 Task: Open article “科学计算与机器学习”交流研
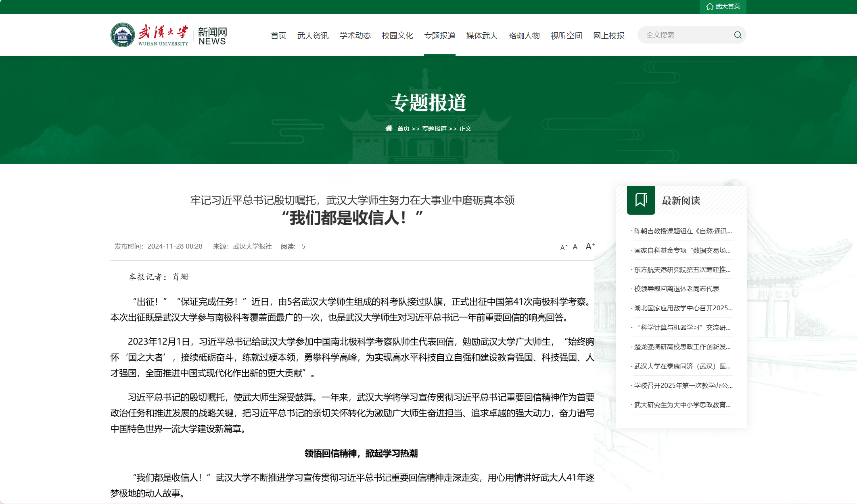click(683, 327)
